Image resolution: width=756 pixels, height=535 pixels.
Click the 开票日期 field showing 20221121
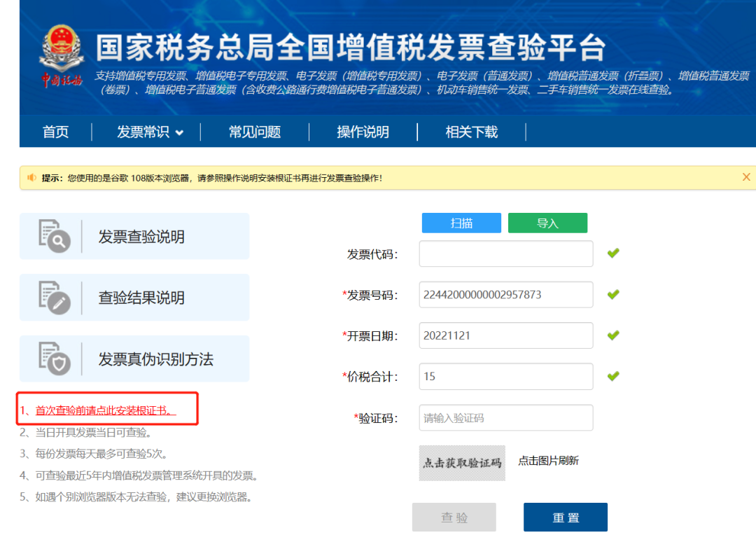coord(506,335)
